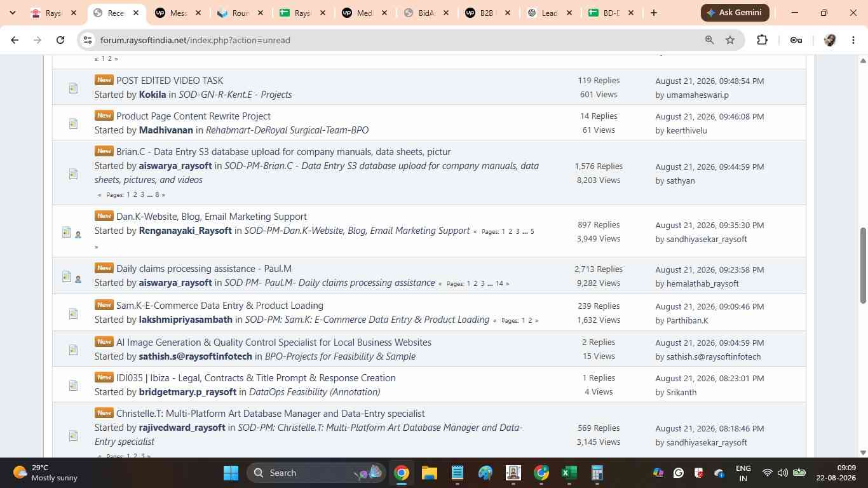
Task: Jump to page 14 of Paul.M claims topic
Action: point(499,283)
